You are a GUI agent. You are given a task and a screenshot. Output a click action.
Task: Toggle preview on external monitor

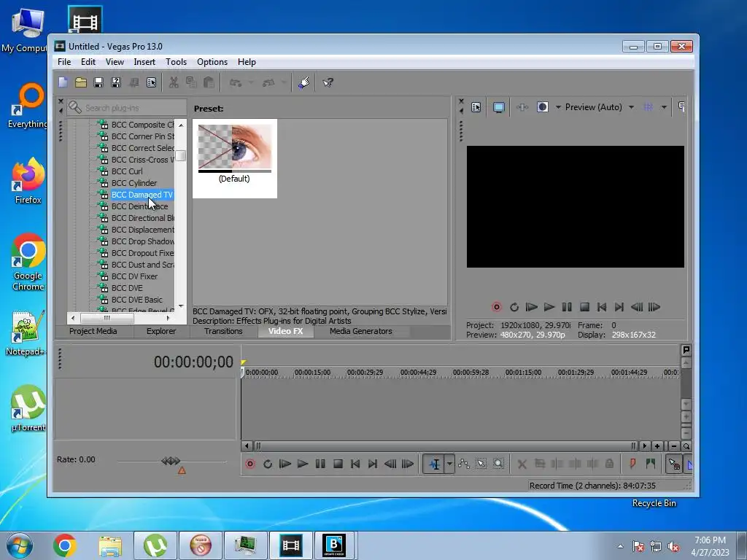click(x=499, y=107)
